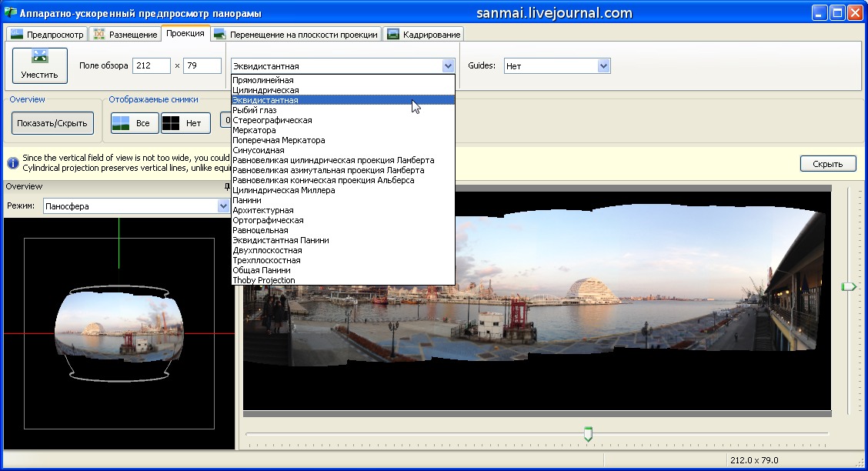Viewport: 868px width, 471px height.
Task: Click the Уместить (Fit) button
Action: click(40, 65)
